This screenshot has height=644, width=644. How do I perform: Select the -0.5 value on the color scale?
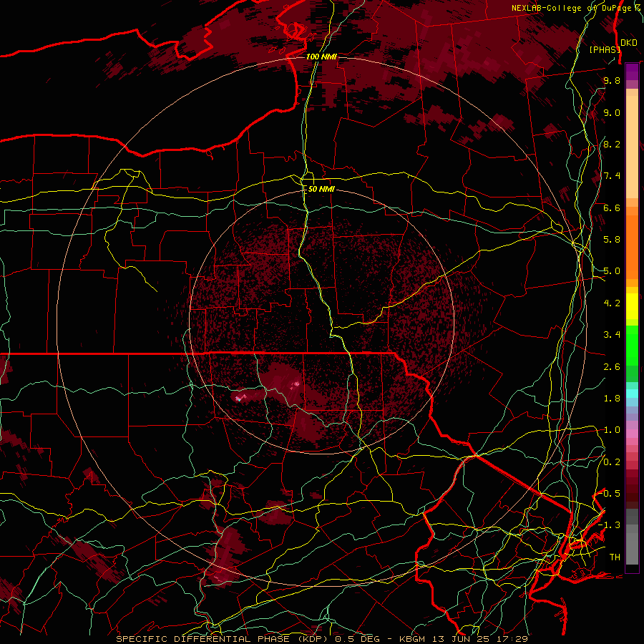[610, 494]
